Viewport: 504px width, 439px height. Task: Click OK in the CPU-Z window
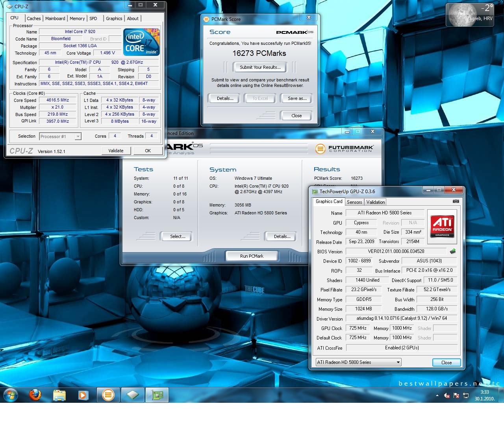tap(148, 151)
